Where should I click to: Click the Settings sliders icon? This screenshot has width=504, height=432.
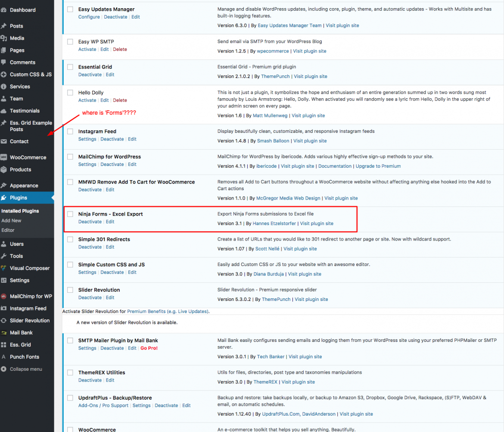(3, 281)
